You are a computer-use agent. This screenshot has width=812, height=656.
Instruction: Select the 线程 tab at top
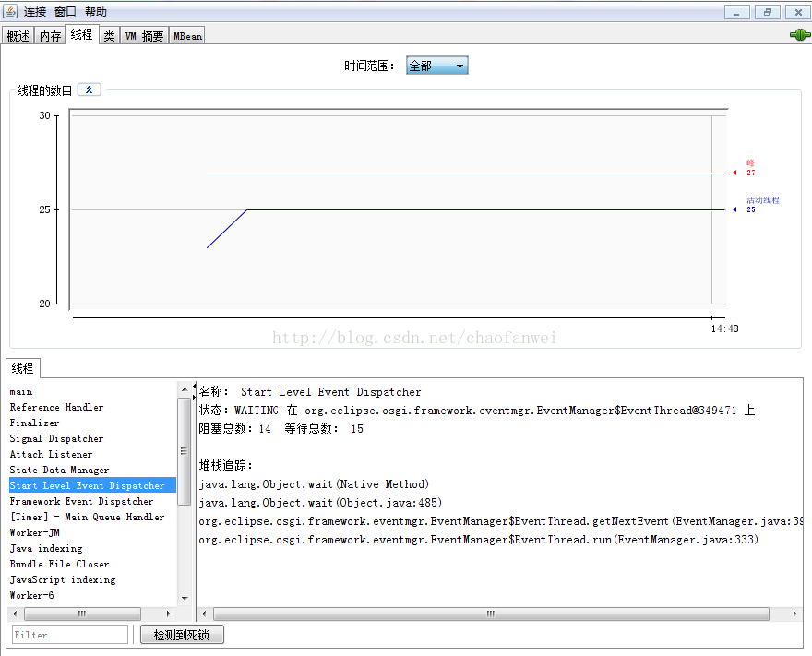click(82, 34)
